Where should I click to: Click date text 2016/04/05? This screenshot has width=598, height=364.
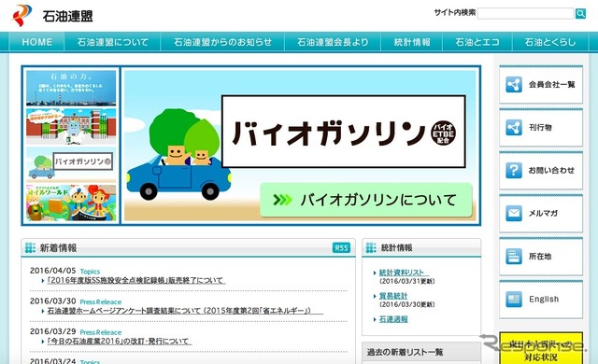coord(53,271)
